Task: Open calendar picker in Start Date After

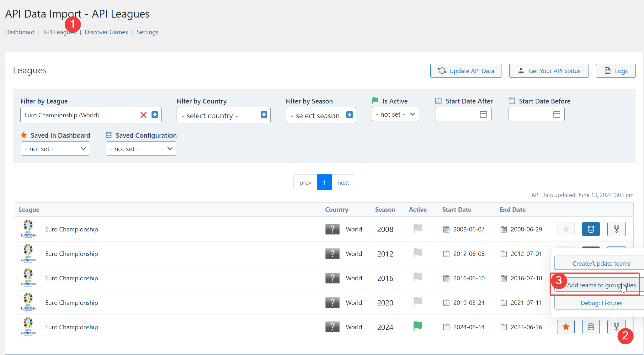Action: coord(483,114)
